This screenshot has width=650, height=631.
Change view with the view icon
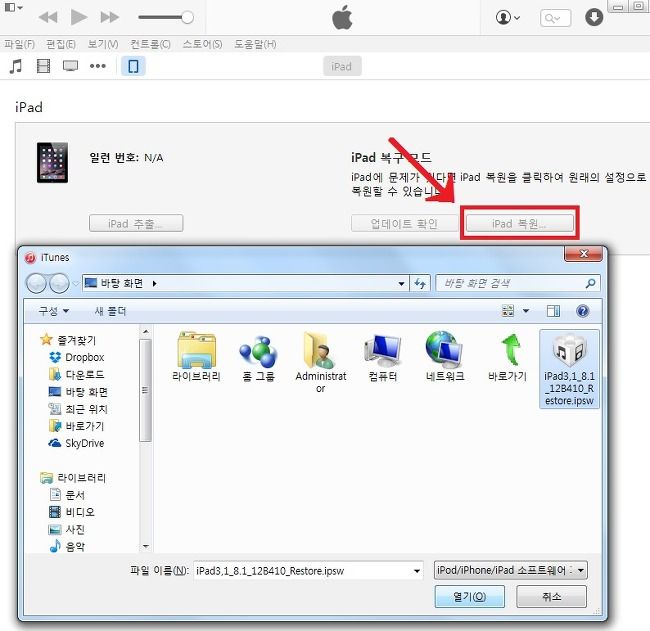tap(508, 311)
